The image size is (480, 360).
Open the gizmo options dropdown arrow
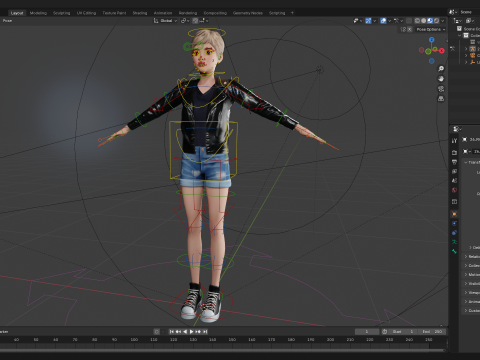(x=375, y=21)
